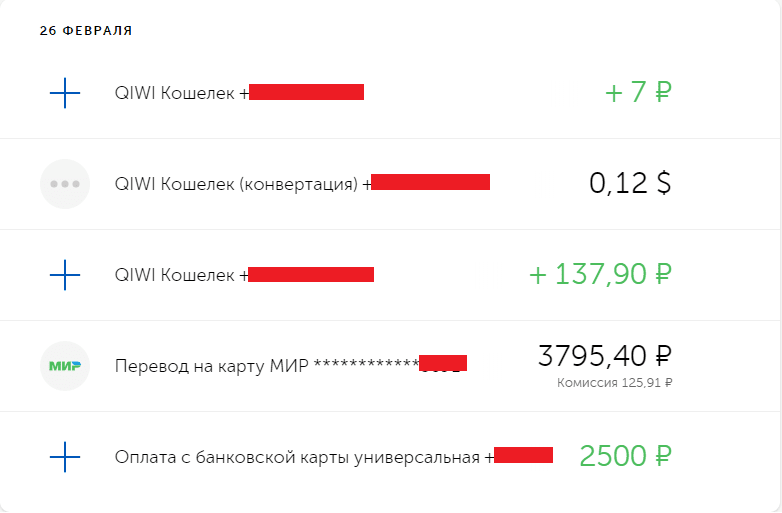
Task: Click the green + 7 ₽ amount
Action: click(x=638, y=93)
